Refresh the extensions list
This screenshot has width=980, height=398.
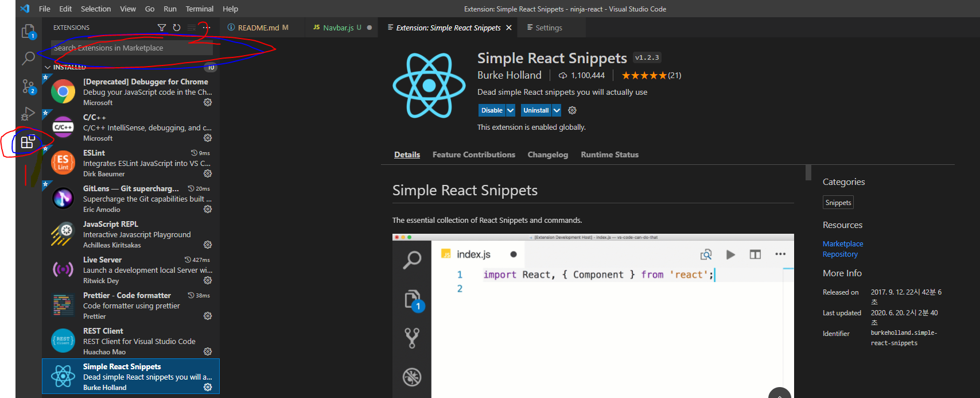tap(177, 28)
